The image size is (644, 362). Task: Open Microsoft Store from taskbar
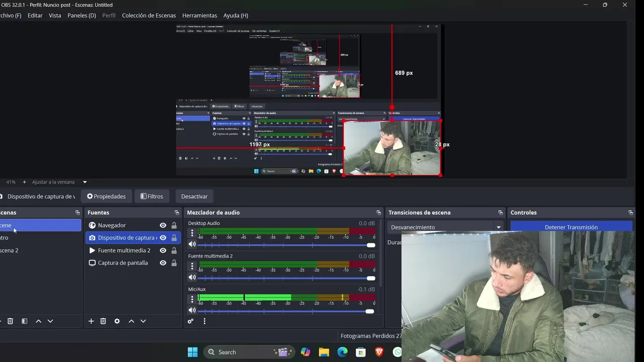click(x=361, y=352)
